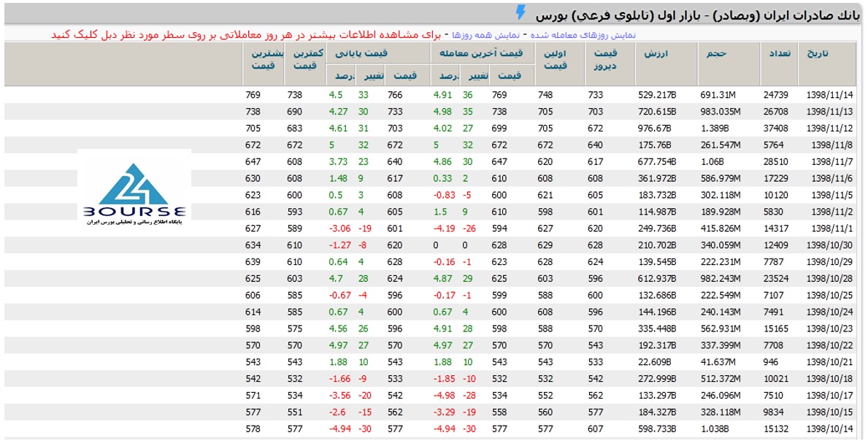Select the row dated 1398/10/17

coord(431,395)
